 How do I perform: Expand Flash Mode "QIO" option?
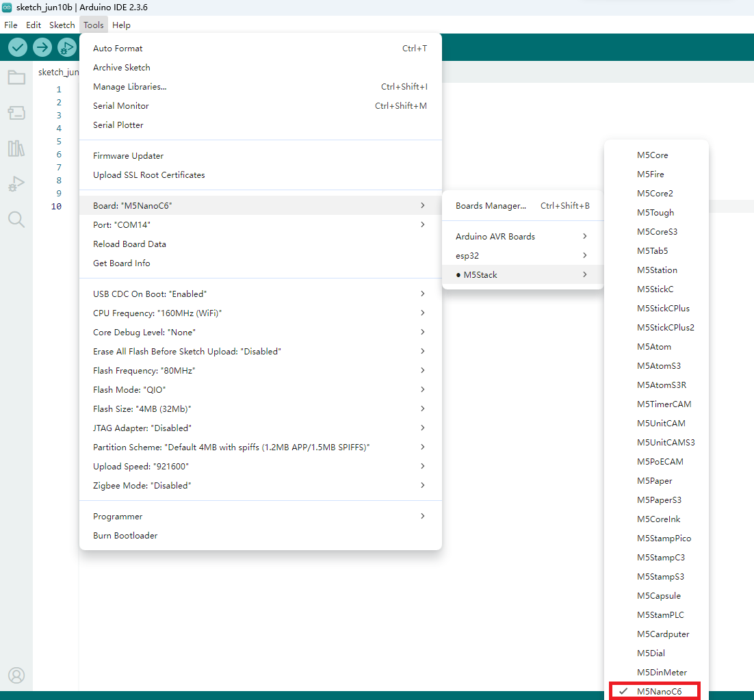click(x=260, y=390)
